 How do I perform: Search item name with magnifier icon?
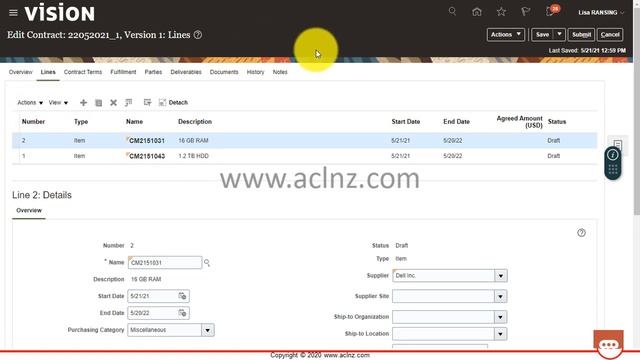click(x=207, y=263)
